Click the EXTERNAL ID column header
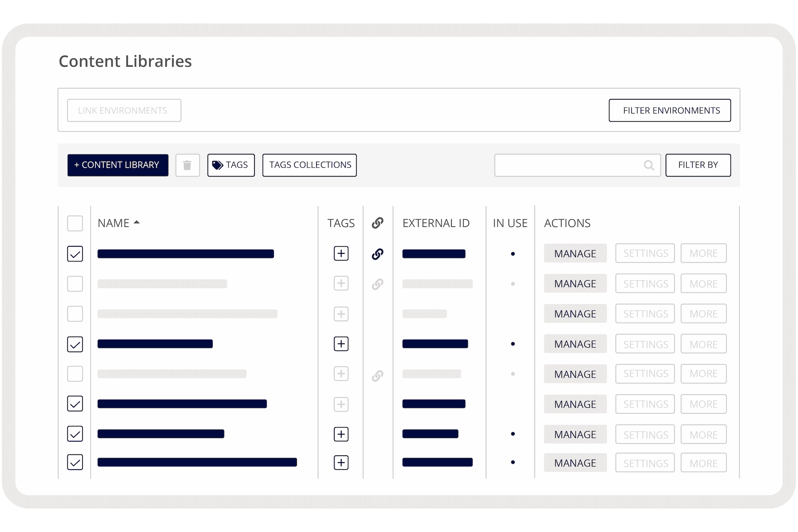 pyautogui.click(x=436, y=223)
